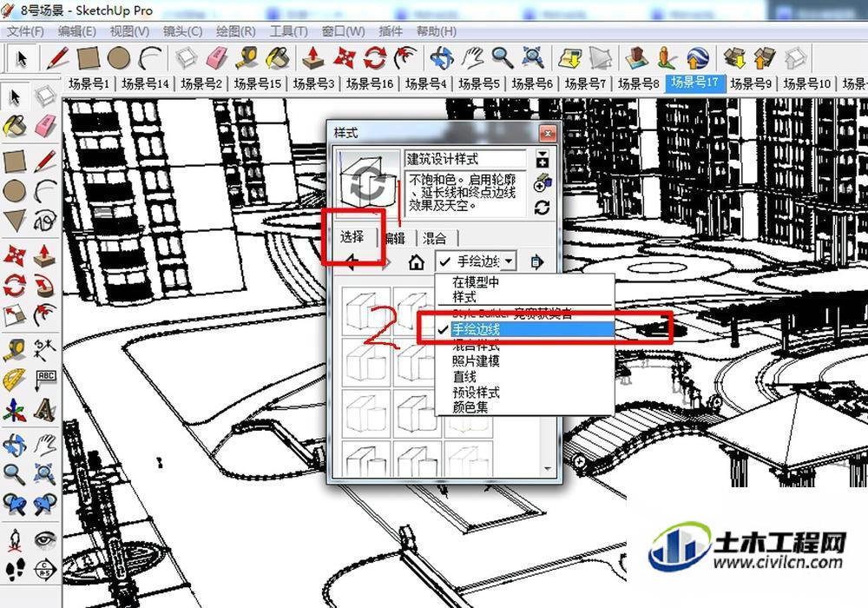This screenshot has width=868, height=608.
Task: Open the 视图(V) menu
Action: 129,31
